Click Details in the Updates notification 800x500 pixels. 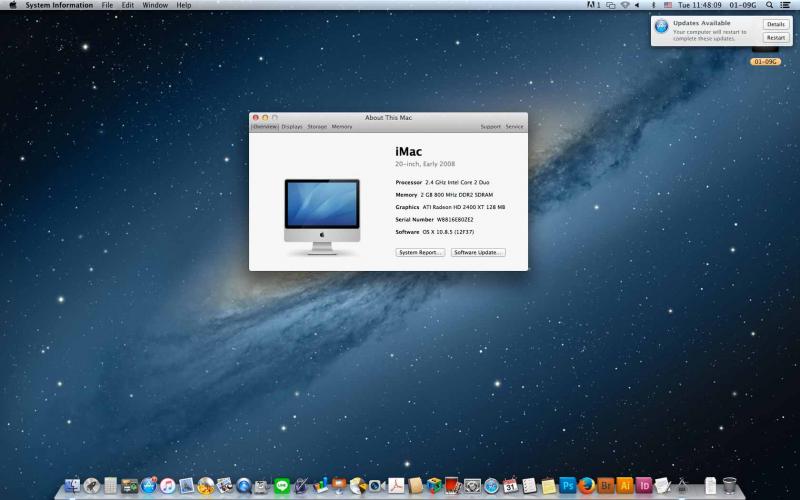776,24
